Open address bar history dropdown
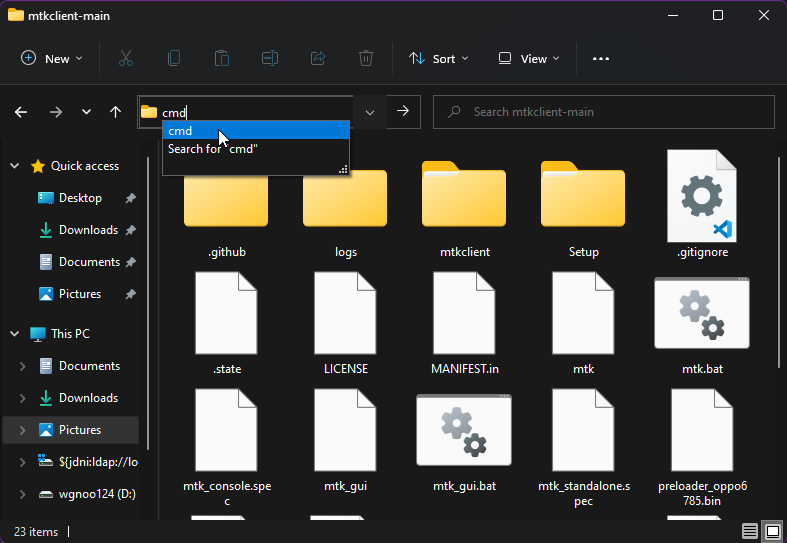Screen dimensions: 787x543 tap(370, 112)
